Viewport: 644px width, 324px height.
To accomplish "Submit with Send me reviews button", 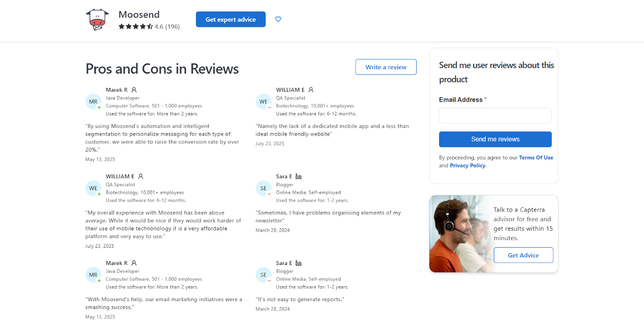I will point(495,139).
